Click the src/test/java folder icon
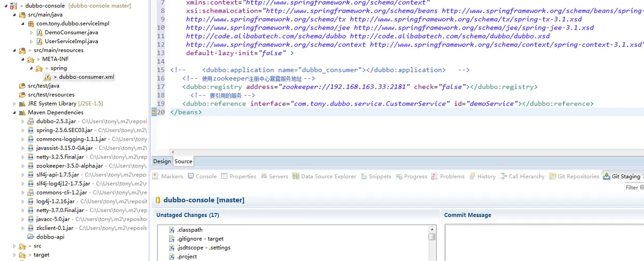Image resolution: width=644 pixels, height=261 pixels. click(x=22, y=86)
